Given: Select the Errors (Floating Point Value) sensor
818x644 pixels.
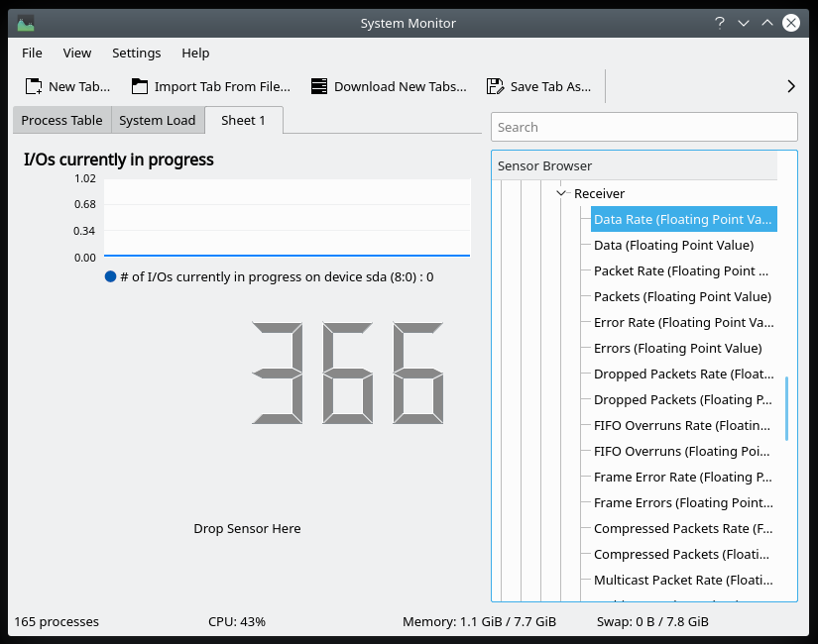Looking at the screenshot, I should (677, 348).
